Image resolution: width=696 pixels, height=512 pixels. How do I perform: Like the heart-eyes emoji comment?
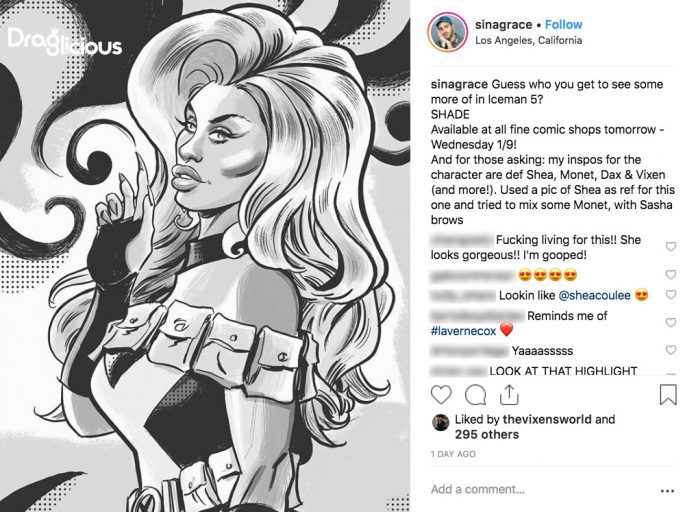(x=671, y=274)
